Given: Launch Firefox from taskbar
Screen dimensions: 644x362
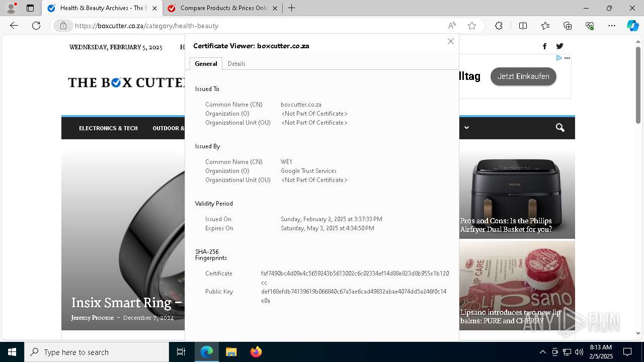Looking at the screenshot, I should click(256, 352).
